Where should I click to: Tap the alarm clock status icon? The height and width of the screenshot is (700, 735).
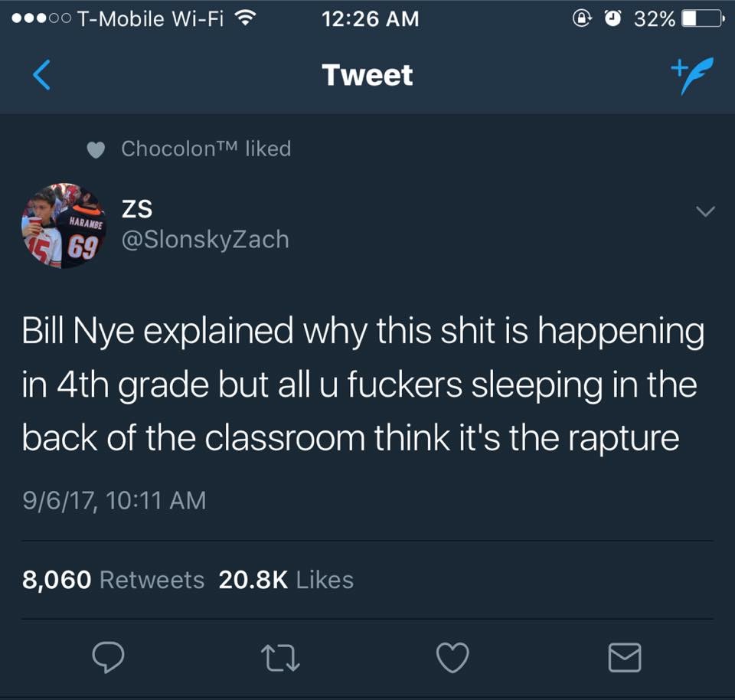612,18
